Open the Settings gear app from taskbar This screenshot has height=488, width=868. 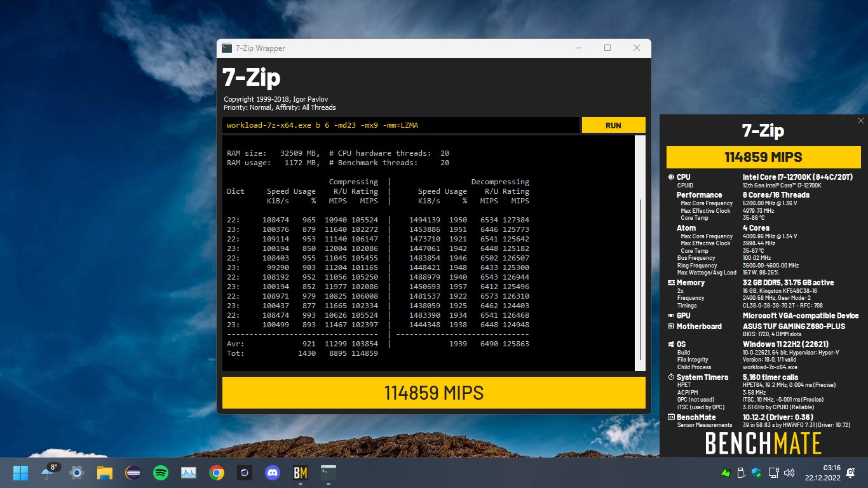pos(77,473)
